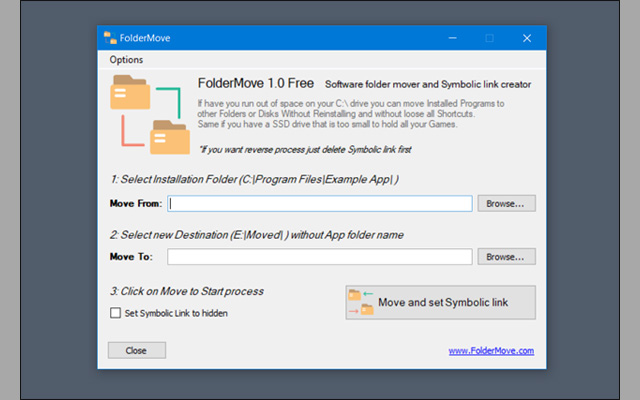Viewport: 640px width, 400px height.
Task: Enable Set Symbolic Link to hidden checkbox
Action: click(115, 313)
